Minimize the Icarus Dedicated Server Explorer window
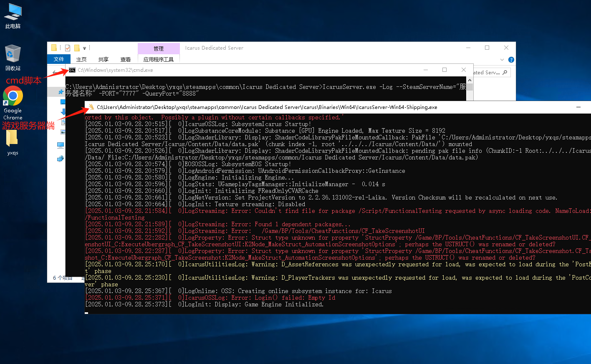 pos(468,48)
